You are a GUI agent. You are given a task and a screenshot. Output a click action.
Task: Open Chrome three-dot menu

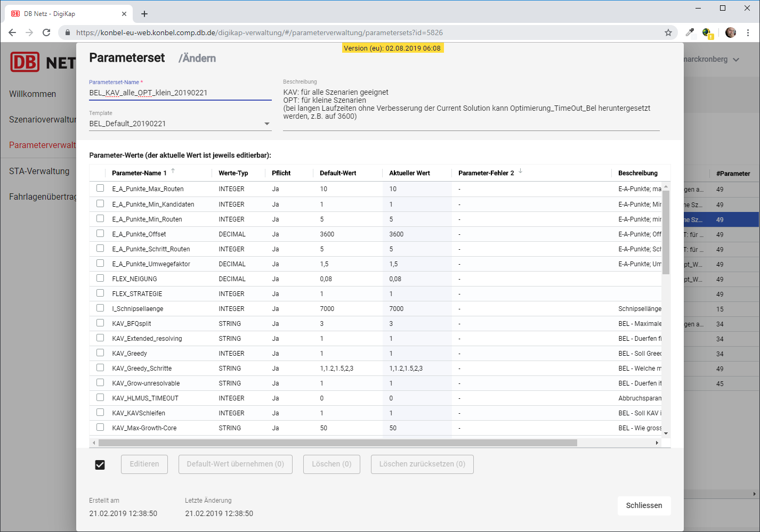click(748, 32)
